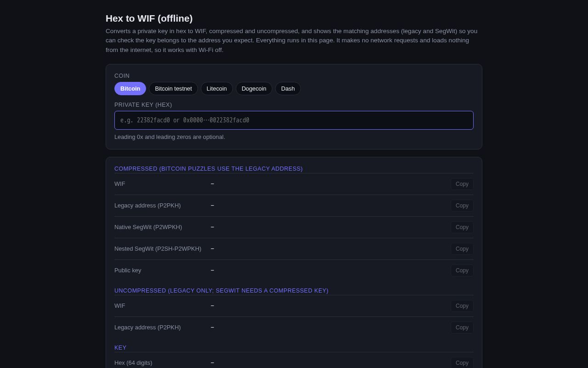Copy the Hex (64 digits) key
Image resolution: width=588 pixels, height=368 pixels.
pyautogui.click(x=462, y=363)
